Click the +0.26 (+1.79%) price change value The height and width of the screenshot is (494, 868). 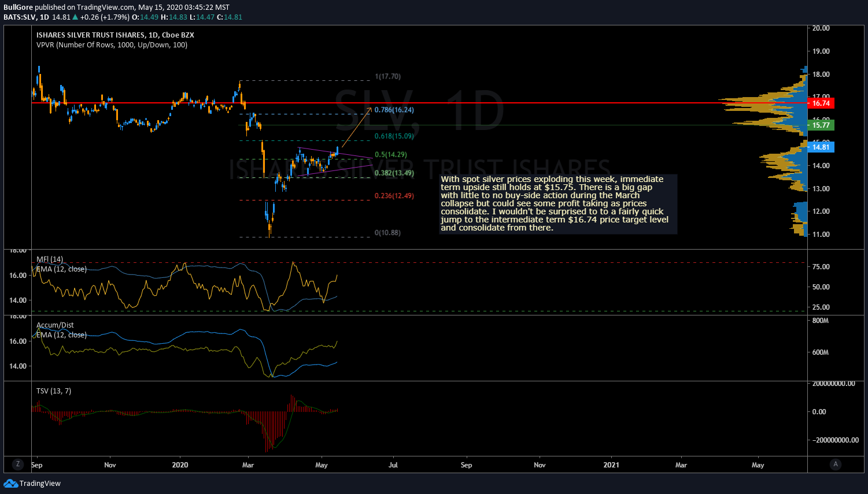point(105,17)
